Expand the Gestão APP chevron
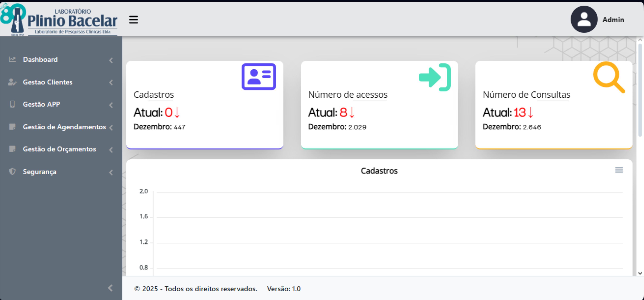Screen dimensions: 644x300 coord(111,105)
